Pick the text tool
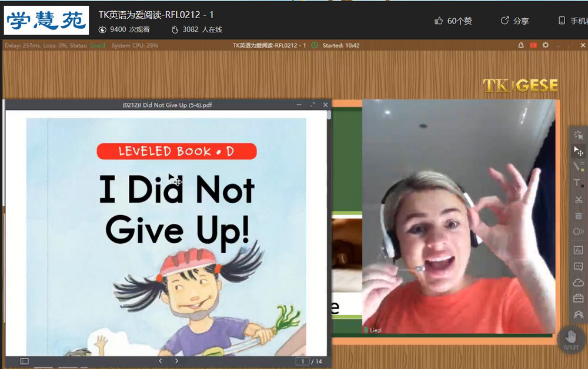This screenshot has width=588, height=369. click(x=578, y=183)
